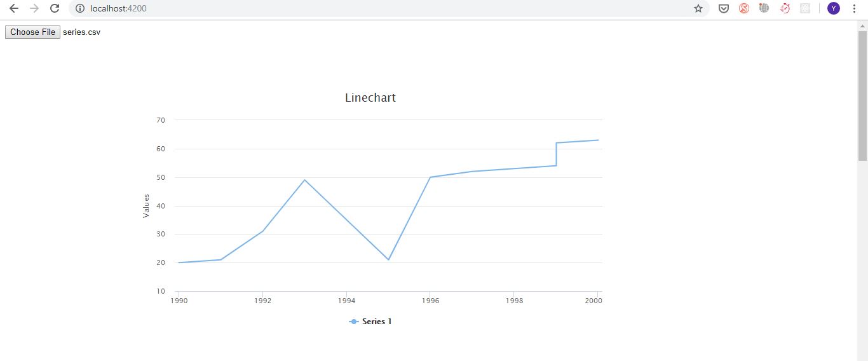Click the line peak at 1993
This screenshot has height=361, width=868.
[305, 180]
